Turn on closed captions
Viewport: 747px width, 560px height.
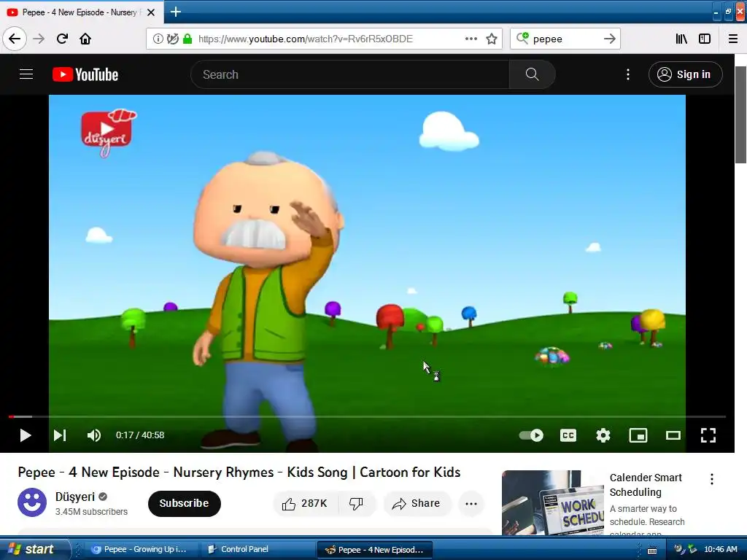tap(568, 435)
